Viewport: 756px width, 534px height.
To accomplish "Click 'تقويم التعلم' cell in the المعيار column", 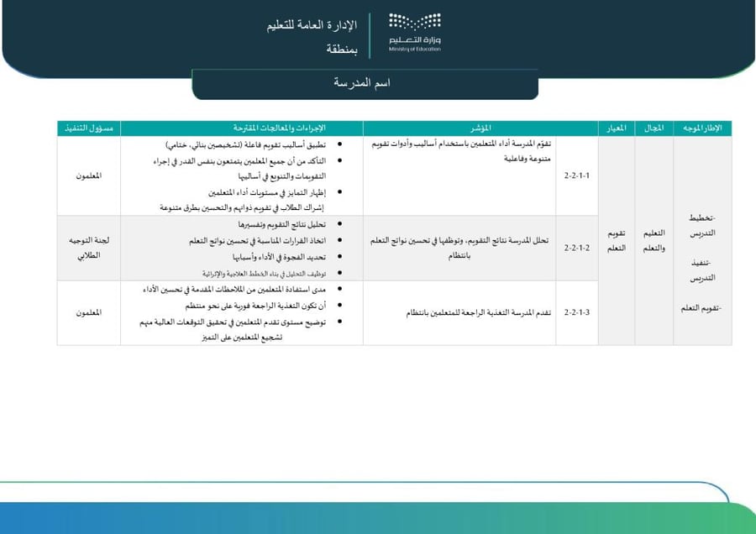I will pyautogui.click(x=617, y=240).
